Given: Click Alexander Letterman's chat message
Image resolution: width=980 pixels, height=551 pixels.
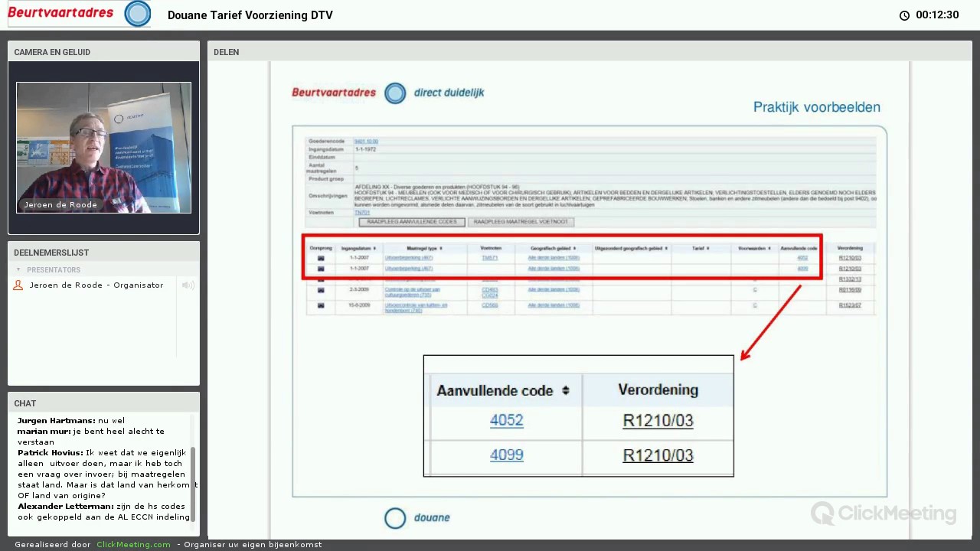Looking at the screenshot, I should (x=104, y=511).
